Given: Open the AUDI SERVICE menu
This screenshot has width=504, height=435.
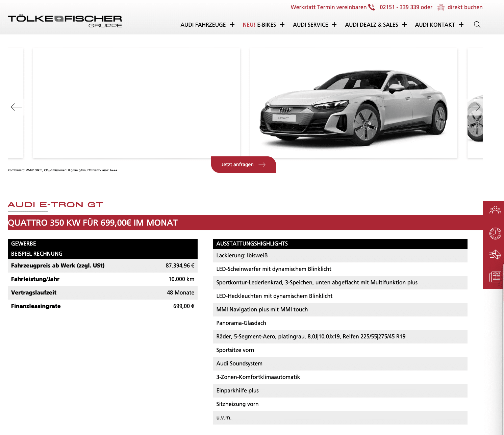Looking at the screenshot, I should 310,25.
